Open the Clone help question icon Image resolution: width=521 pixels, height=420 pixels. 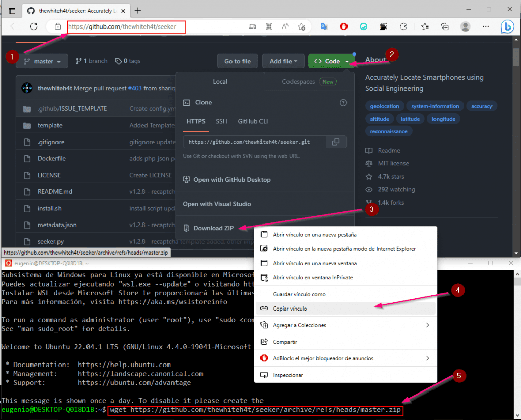pos(343,103)
